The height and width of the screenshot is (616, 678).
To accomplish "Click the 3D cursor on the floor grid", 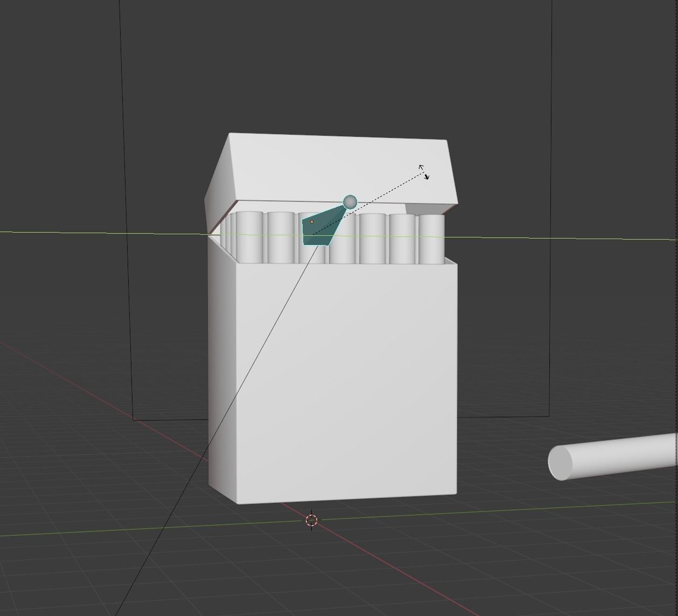I will click(311, 520).
